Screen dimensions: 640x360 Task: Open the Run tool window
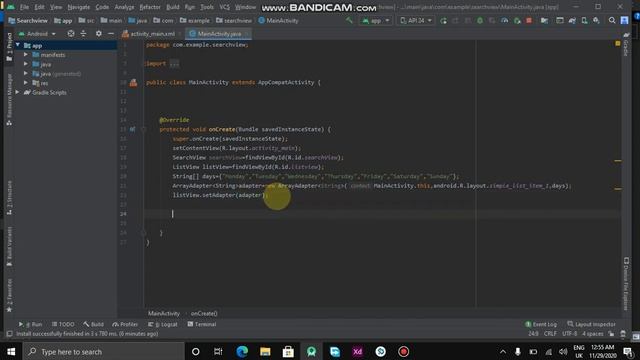[x=31, y=324]
